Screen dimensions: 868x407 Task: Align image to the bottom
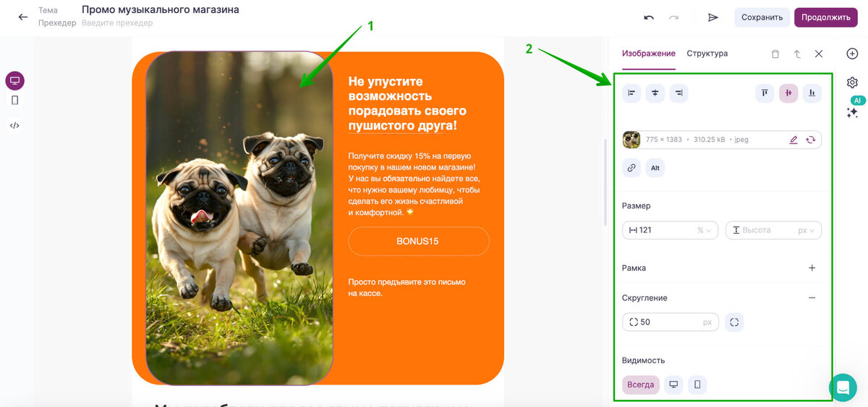[x=812, y=93]
